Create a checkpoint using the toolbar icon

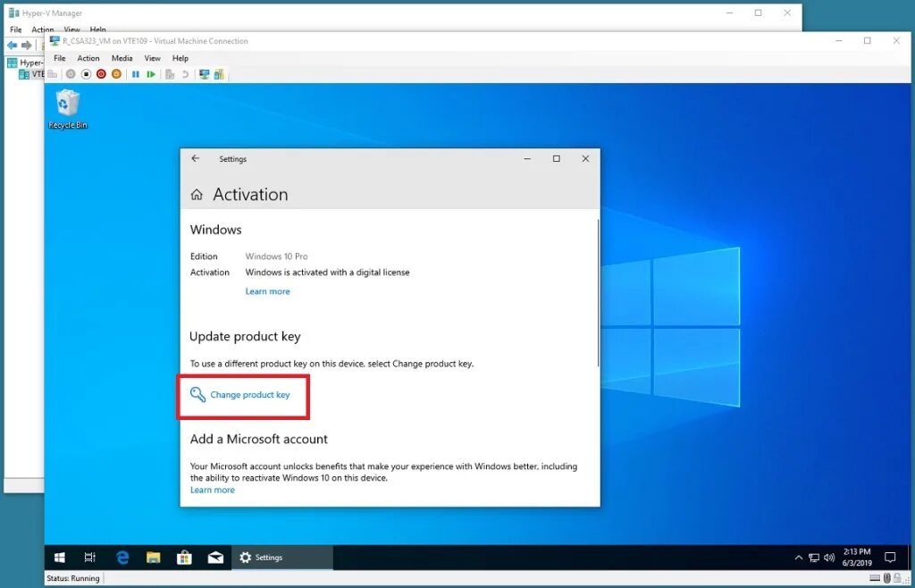coord(170,74)
